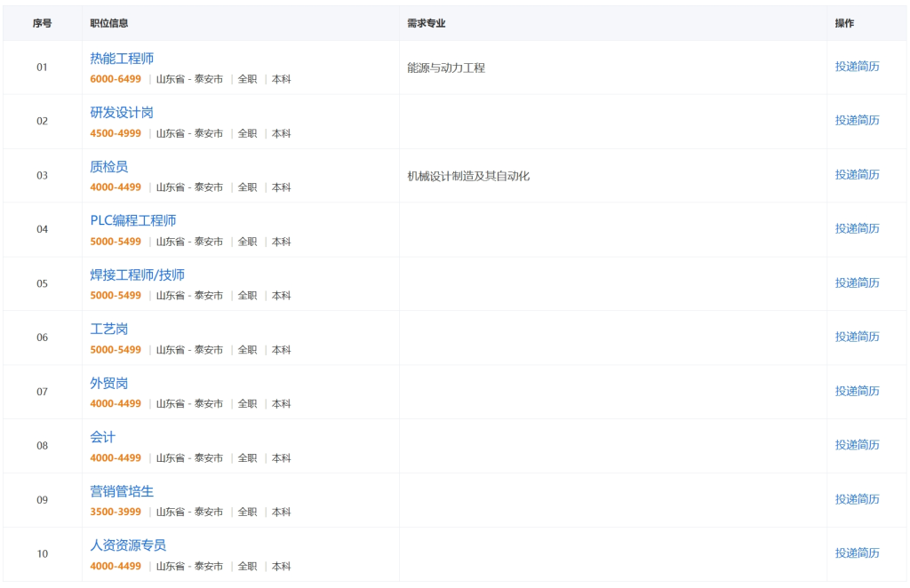Select salary 4000-4499 in 质检员 row
This screenshot has width=910, height=588.
click(116, 187)
